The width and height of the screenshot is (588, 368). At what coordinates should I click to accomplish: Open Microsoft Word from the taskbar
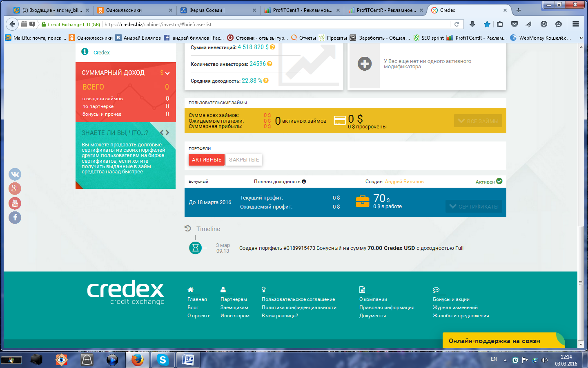tap(188, 360)
